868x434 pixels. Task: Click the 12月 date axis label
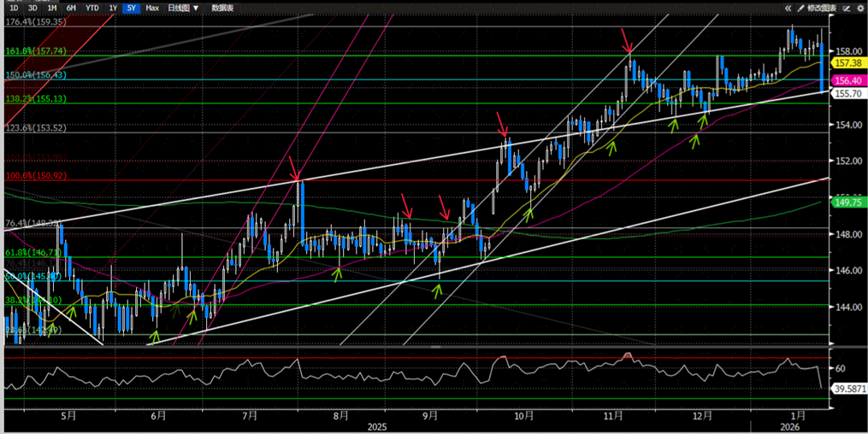pyautogui.click(x=702, y=414)
